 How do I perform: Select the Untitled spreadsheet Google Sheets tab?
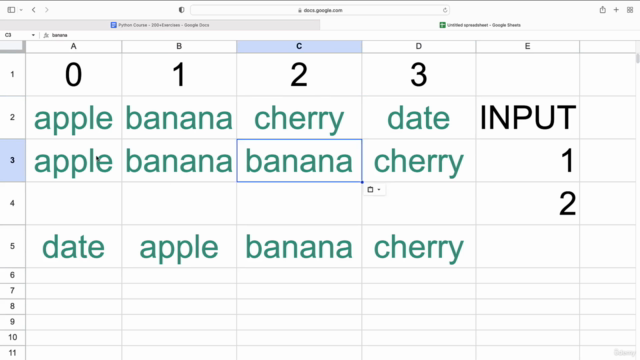coord(480,25)
